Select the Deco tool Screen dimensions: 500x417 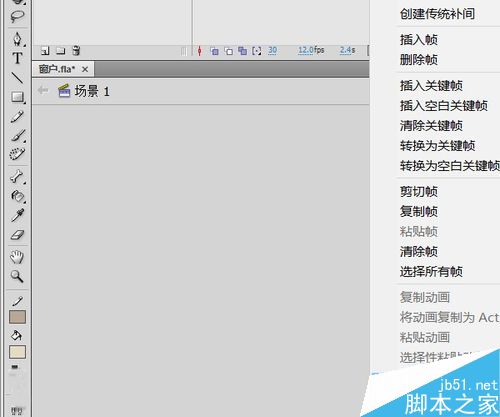17,154
